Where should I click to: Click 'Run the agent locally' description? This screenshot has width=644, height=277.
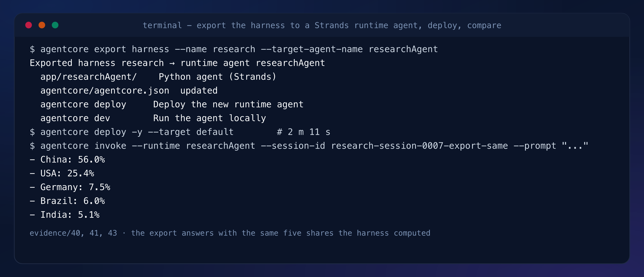(x=210, y=118)
